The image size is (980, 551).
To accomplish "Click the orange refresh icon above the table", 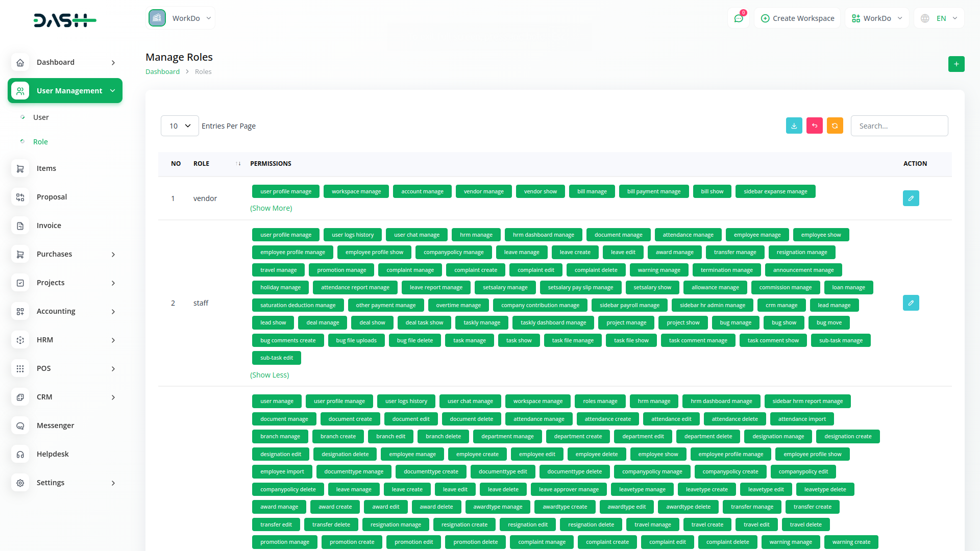I will tap(835, 126).
